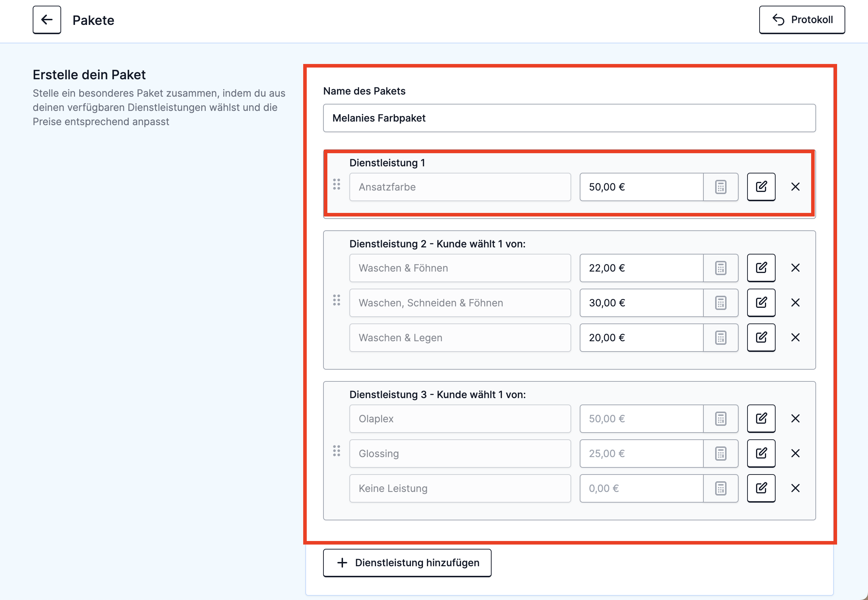Remove the Glossing option
This screenshot has height=600, width=868.
click(x=795, y=454)
